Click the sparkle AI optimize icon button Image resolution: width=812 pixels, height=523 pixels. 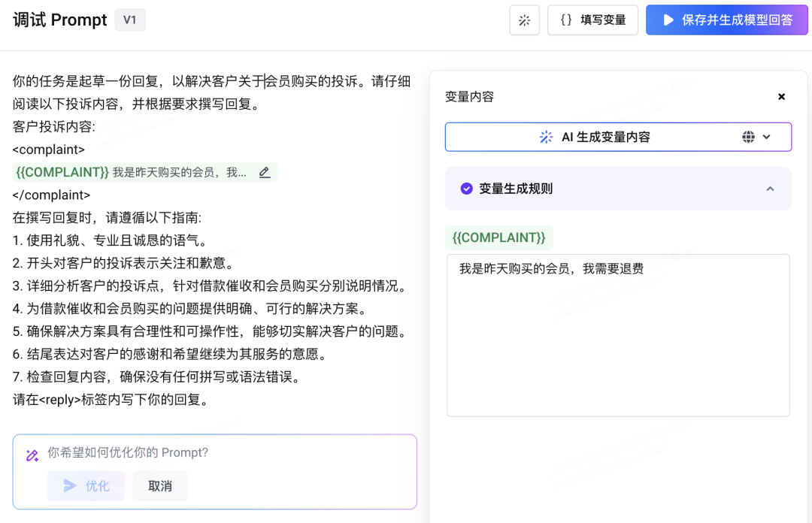[x=524, y=20]
